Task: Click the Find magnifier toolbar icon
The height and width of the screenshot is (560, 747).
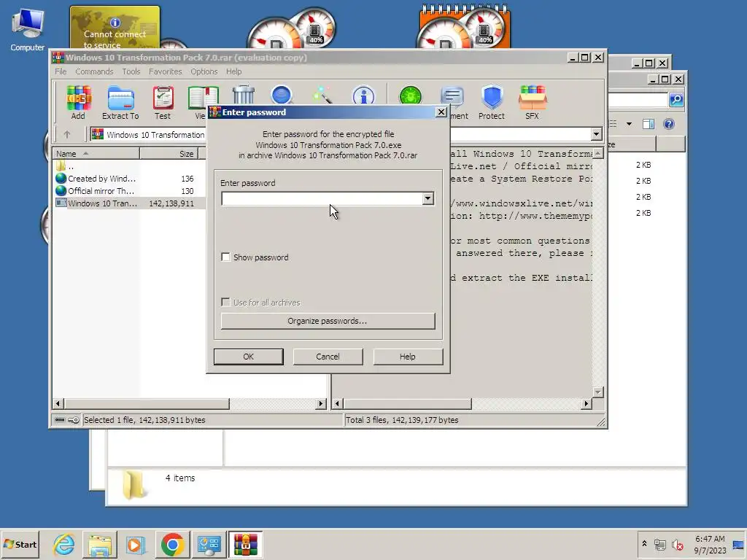Action: coord(282,94)
